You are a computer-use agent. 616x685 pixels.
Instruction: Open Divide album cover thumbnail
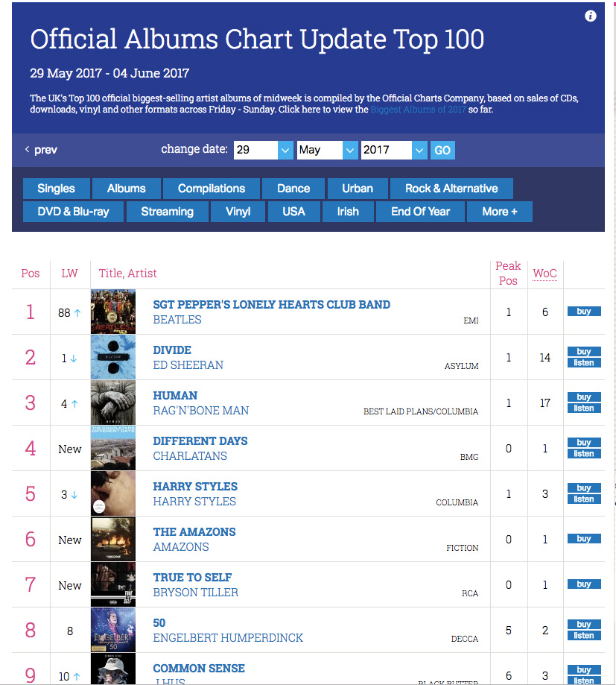point(113,357)
